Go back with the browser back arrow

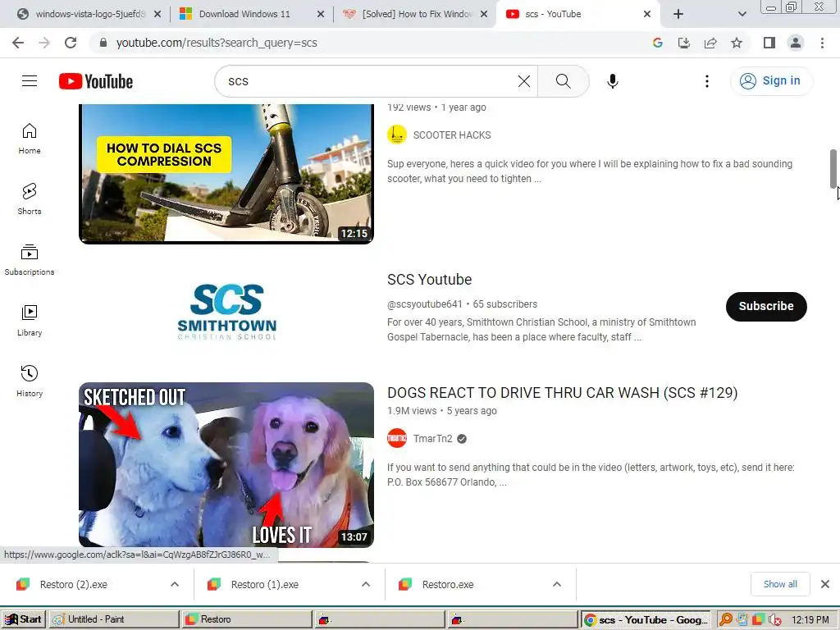[18, 43]
